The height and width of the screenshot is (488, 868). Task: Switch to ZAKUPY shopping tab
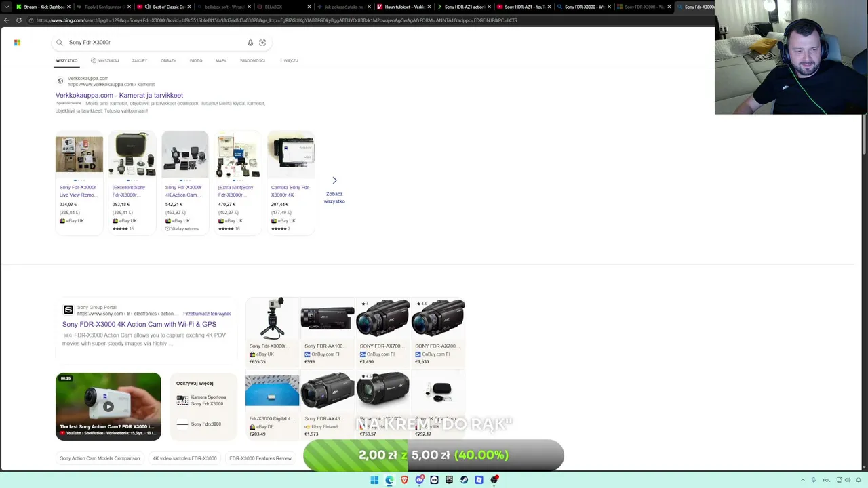coord(140,60)
